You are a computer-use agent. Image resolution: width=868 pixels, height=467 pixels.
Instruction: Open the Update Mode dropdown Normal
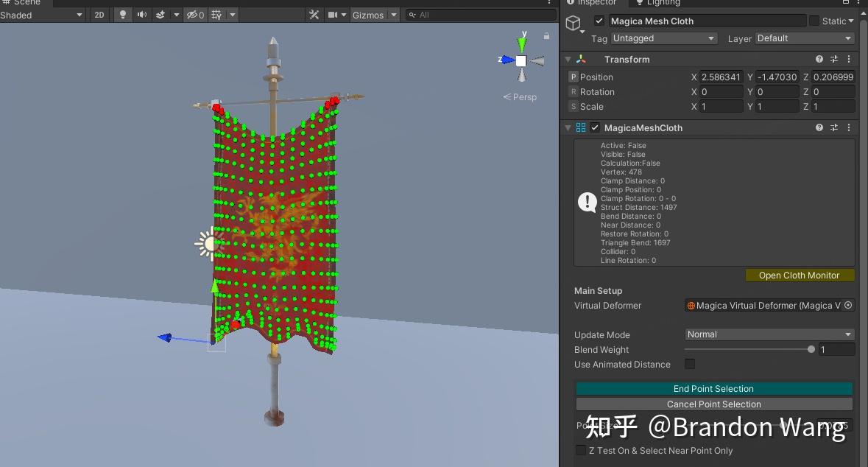click(769, 334)
